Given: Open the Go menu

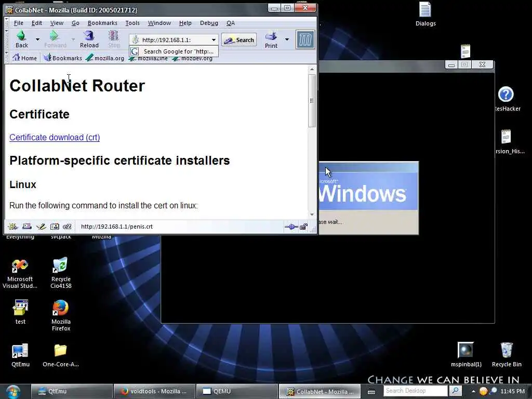Looking at the screenshot, I should click(x=75, y=23).
